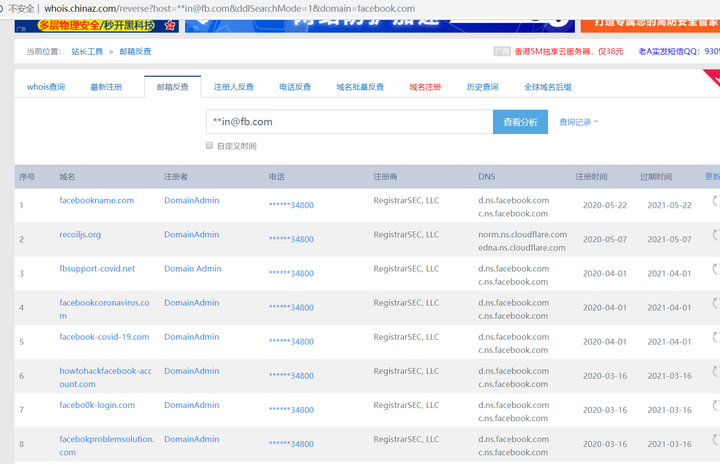The width and height of the screenshot is (720, 464).
Task: Select the 邮箱反查 tab
Action: pyautogui.click(x=173, y=87)
